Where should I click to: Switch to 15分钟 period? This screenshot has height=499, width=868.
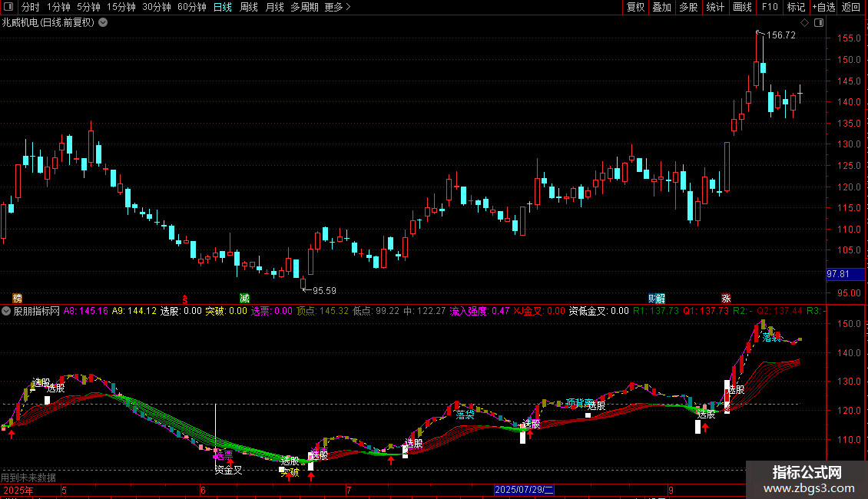click(x=121, y=7)
